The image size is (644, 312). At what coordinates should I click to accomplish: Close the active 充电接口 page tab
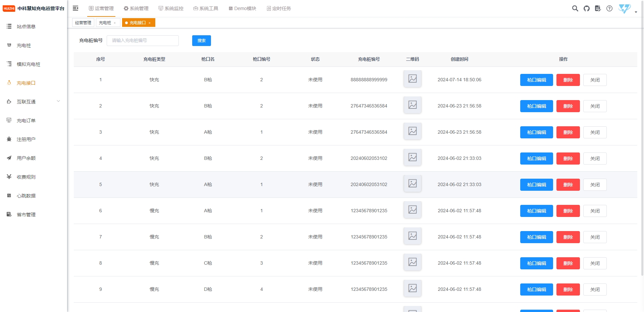[x=150, y=23]
